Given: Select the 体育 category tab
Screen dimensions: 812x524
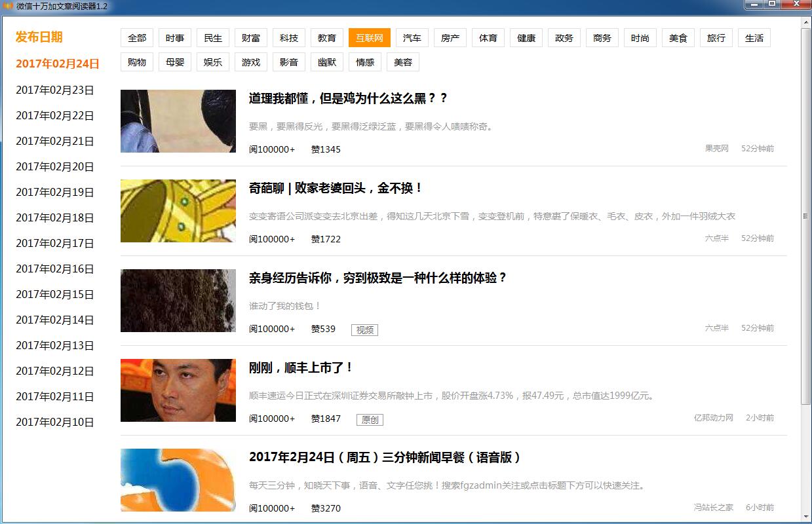Looking at the screenshot, I should click(488, 38).
